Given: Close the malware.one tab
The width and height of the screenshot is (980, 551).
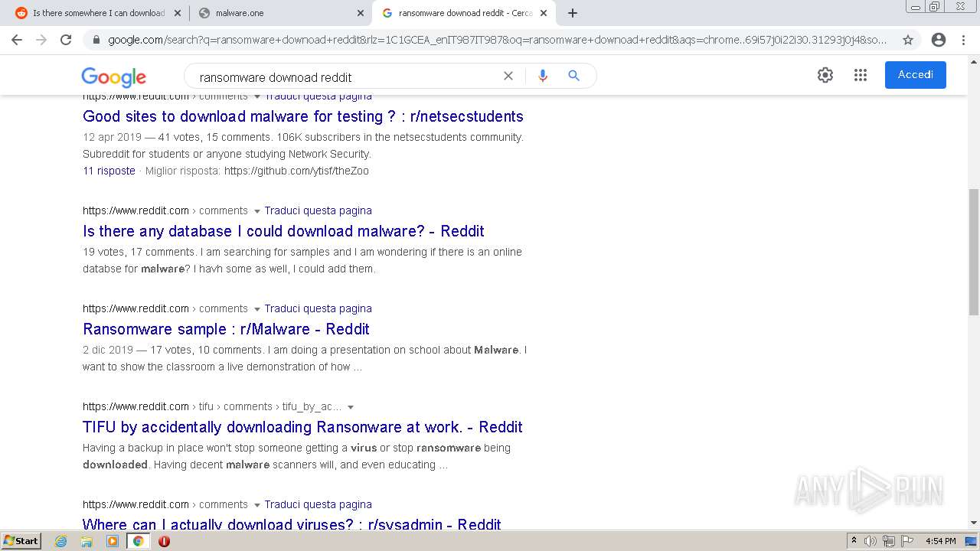Looking at the screenshot, I should (361, 13).
